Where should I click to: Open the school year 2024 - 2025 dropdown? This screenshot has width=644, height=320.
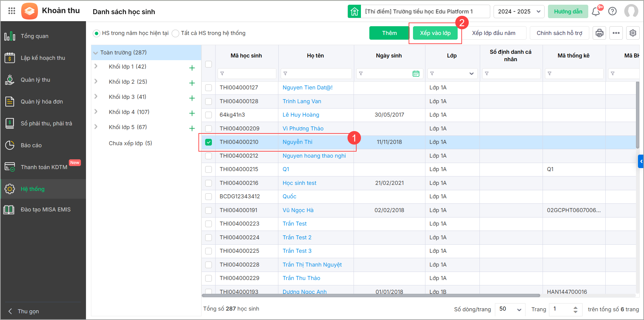519,11
